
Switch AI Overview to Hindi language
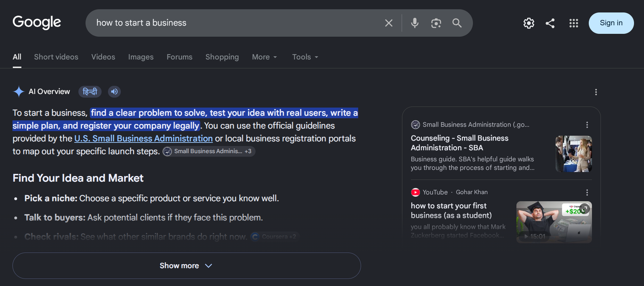[90, 92]
